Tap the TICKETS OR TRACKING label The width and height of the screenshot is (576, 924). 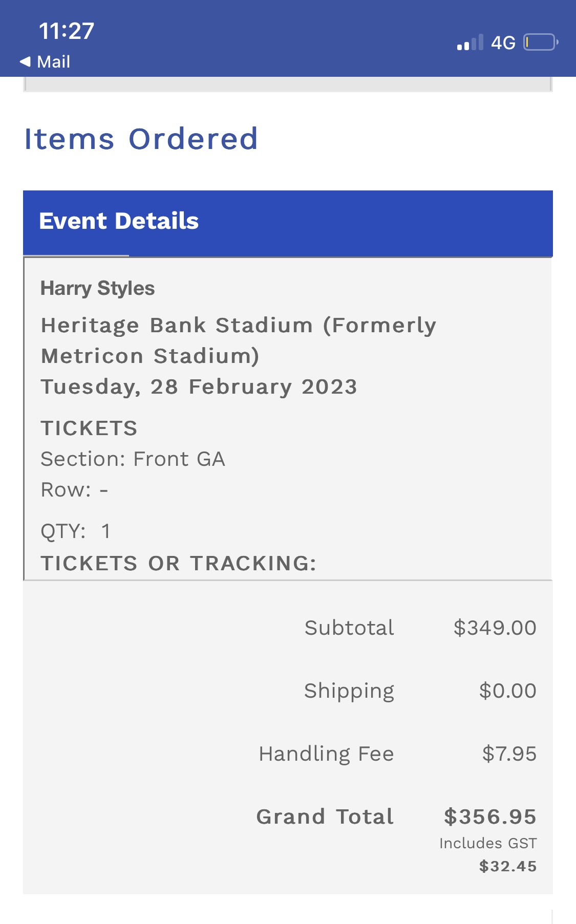click(179, 563)
